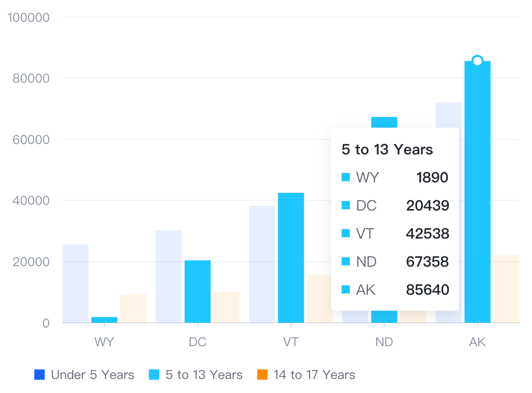Click the 100000 y-axis label
Screen dimensions: 532x393
(29, 17)
